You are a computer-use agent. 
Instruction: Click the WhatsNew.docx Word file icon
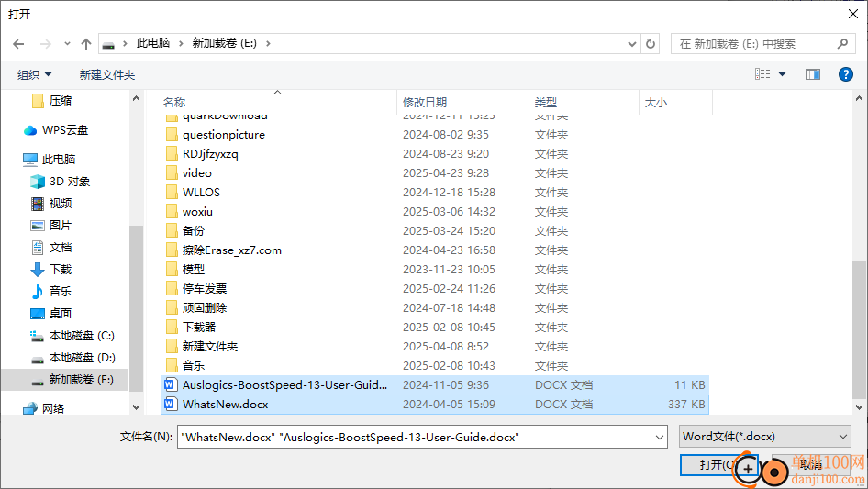[171, 404]
